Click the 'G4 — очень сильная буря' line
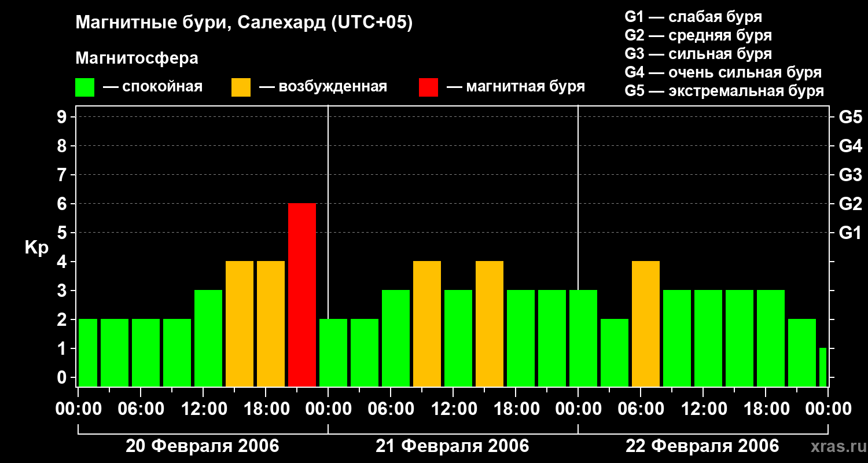The width and height of the screenshot is (868, 463). click(723, 72)
